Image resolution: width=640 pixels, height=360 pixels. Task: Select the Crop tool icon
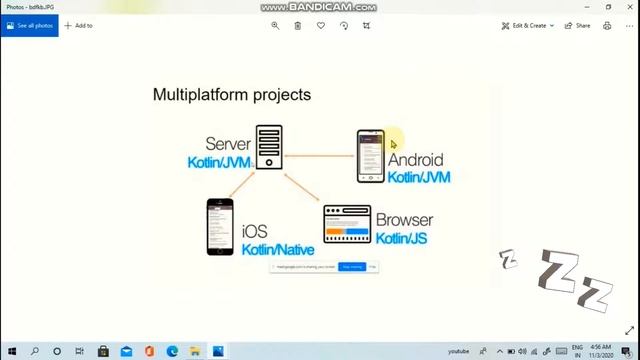click(367, 26)
